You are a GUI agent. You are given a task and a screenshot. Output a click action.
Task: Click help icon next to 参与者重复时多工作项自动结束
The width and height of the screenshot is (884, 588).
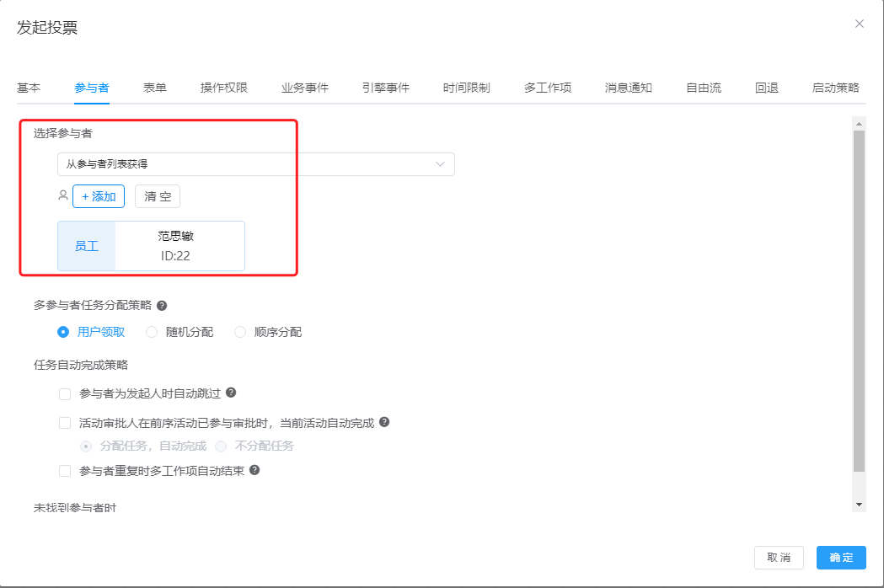[x=254, y=470]
